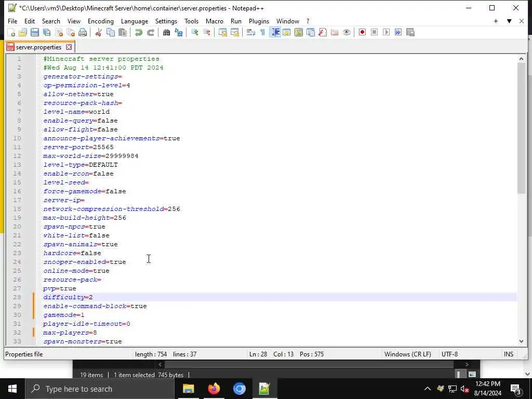
Task: Add new tab with plus button
Action: (x=496, y=21)
